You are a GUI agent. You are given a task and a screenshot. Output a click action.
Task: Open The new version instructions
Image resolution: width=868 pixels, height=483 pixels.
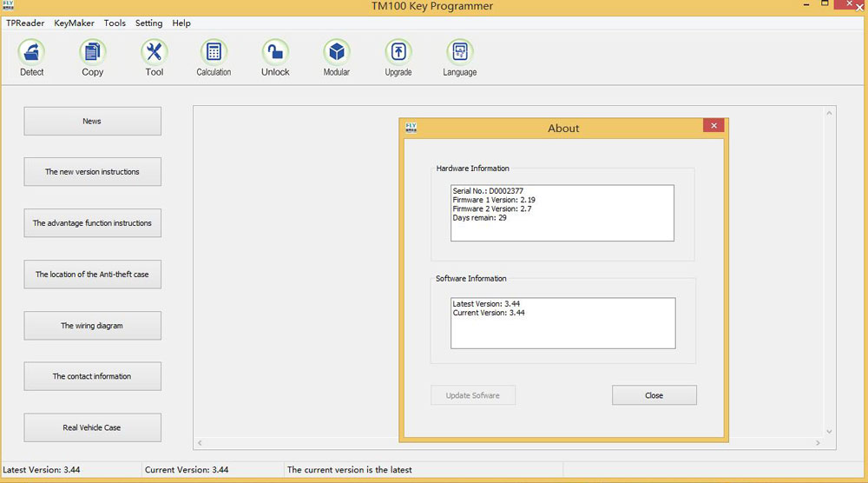pyautogui.click(x=93, y=172)
